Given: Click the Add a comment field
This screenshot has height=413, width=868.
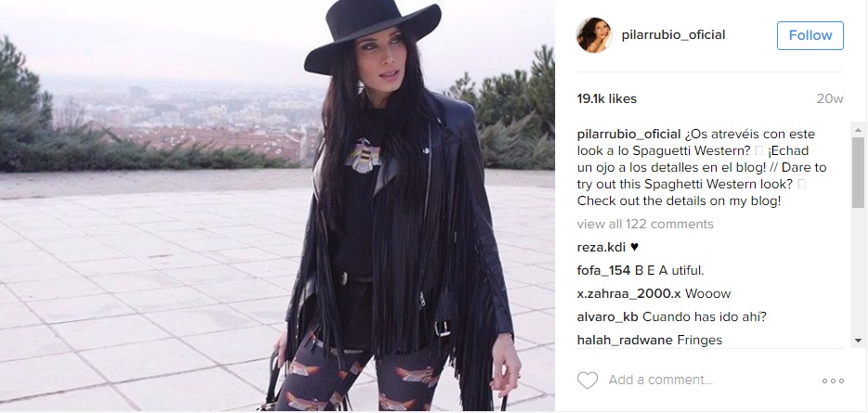Looking at the screenshot, I should (x=660, y=381).
